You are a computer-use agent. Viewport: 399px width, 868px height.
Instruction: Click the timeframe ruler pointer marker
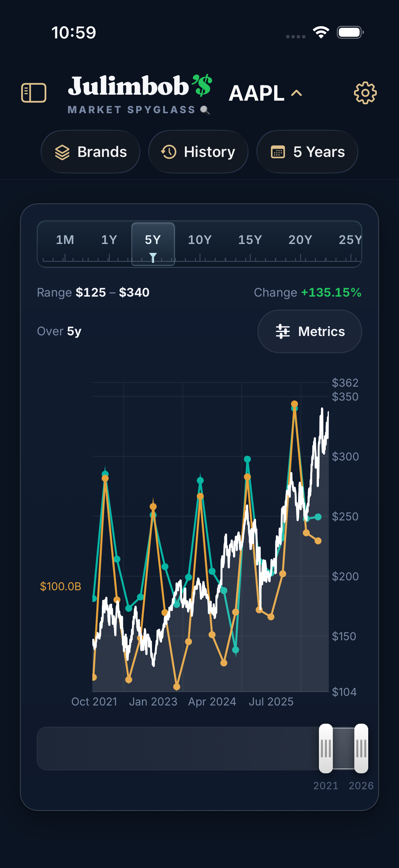point(153,258)
